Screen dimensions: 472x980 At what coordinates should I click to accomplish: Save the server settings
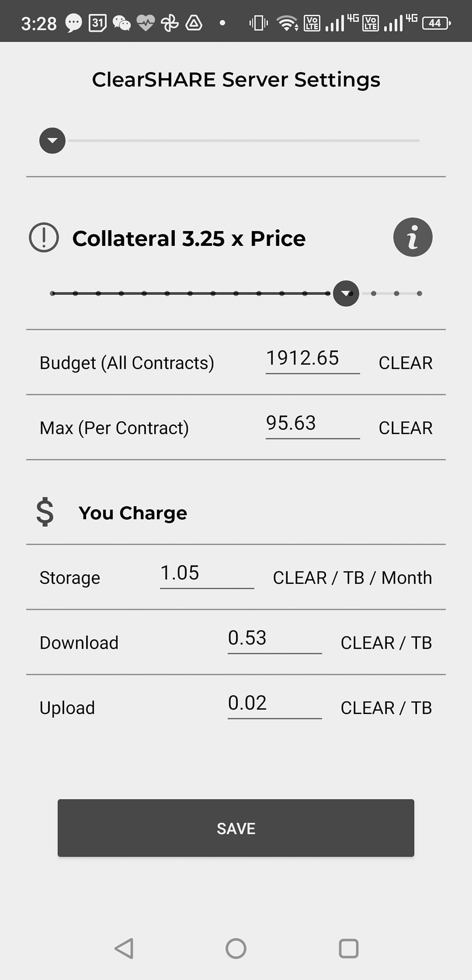236,828
